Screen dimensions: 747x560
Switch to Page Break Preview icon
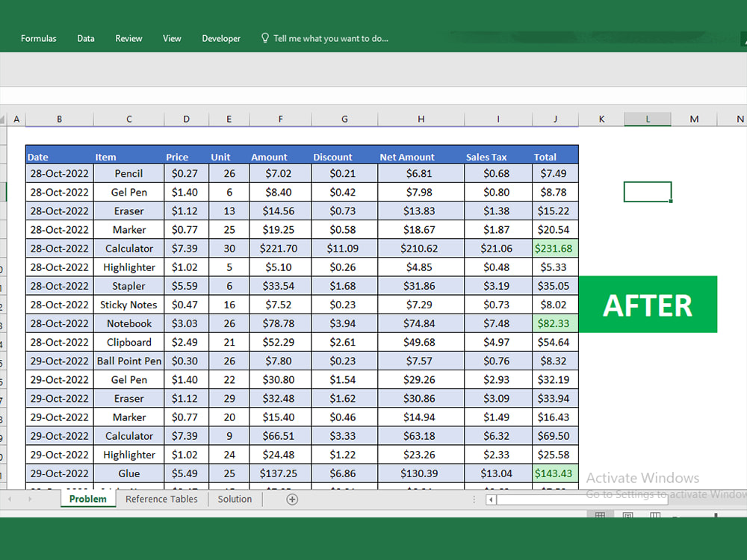pos(655,514)
